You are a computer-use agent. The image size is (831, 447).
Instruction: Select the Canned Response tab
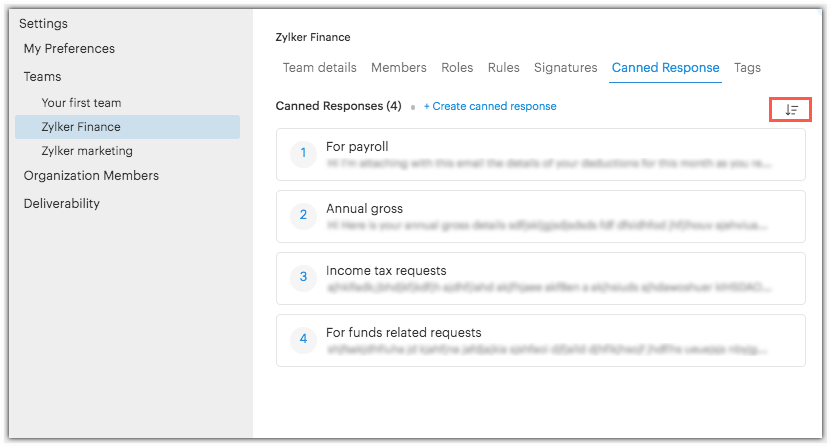(665, 68)
